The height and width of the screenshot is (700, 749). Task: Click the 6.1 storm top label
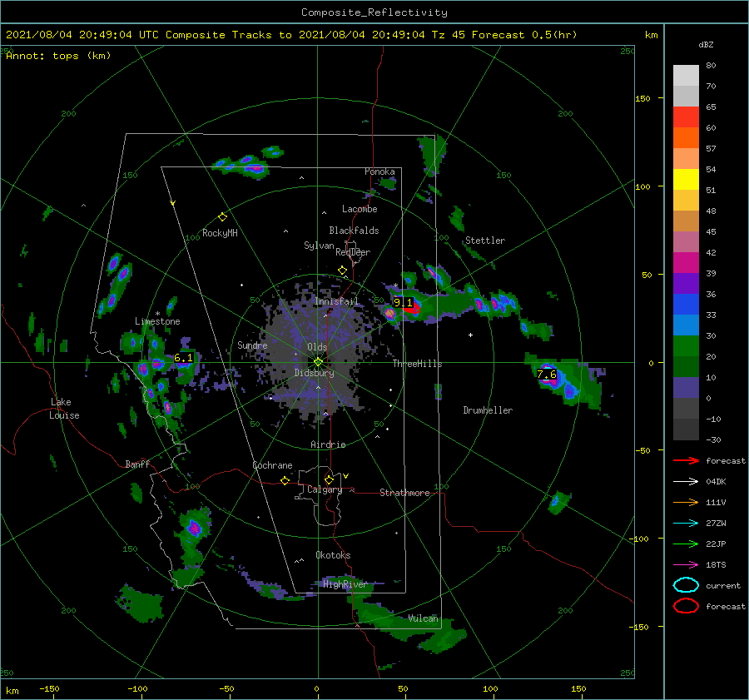tap(183, 358)
